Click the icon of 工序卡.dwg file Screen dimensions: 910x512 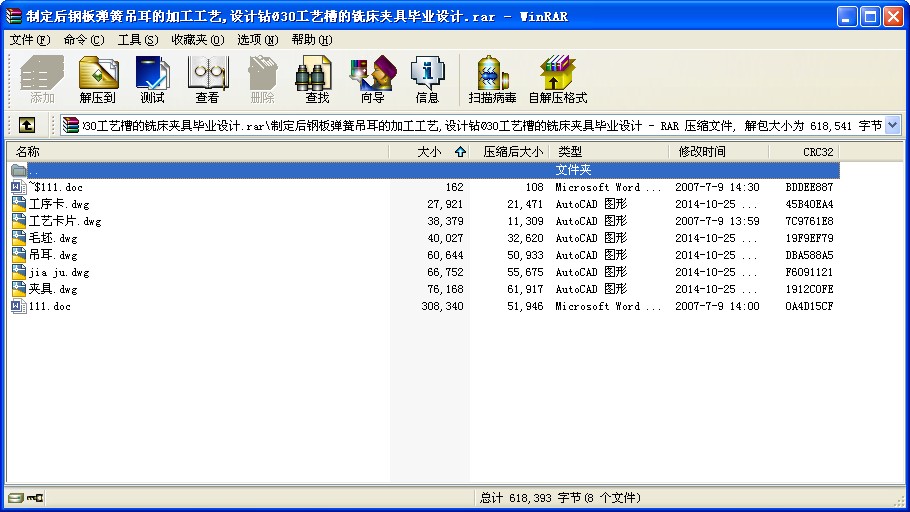click(19, 204)
